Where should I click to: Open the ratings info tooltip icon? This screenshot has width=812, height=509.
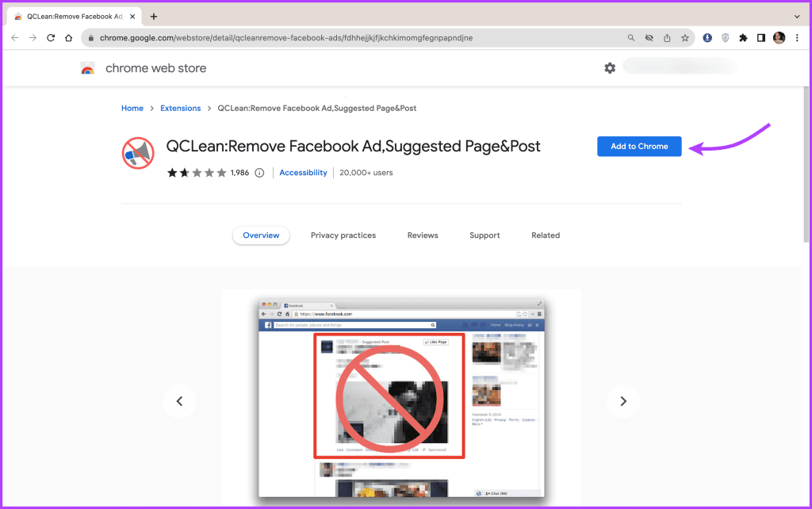tap(260, 172)
